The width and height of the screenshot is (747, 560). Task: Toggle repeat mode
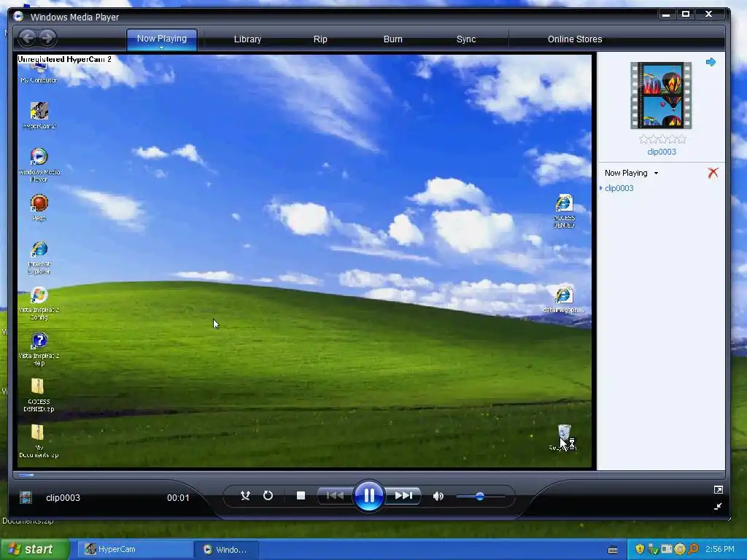pos(268,496)
